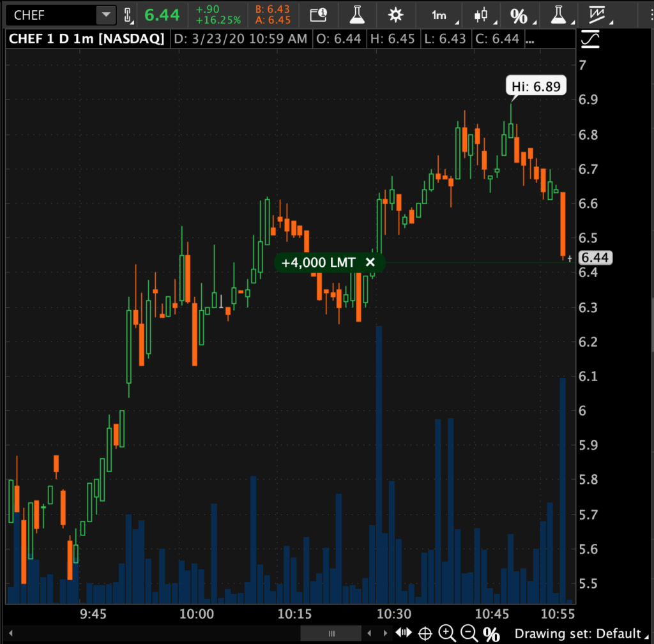The height and width of the screenshot is (644, 654).
Task: Open the symbol dropdown arrow next to CHEF
Action: point(106,15)
